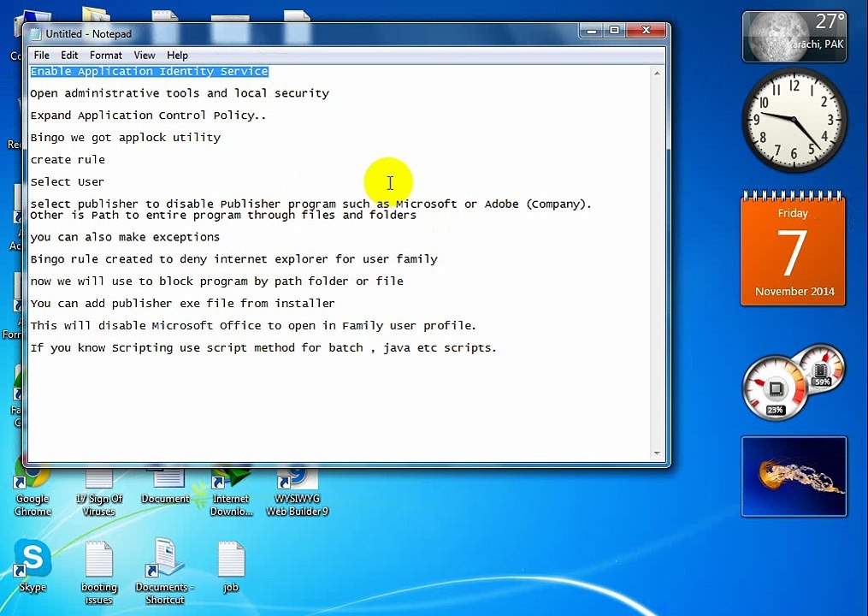Click the Notepad scrollbar up arrow
The height and width of the screenshot is (616, 868).
(657, 73)
